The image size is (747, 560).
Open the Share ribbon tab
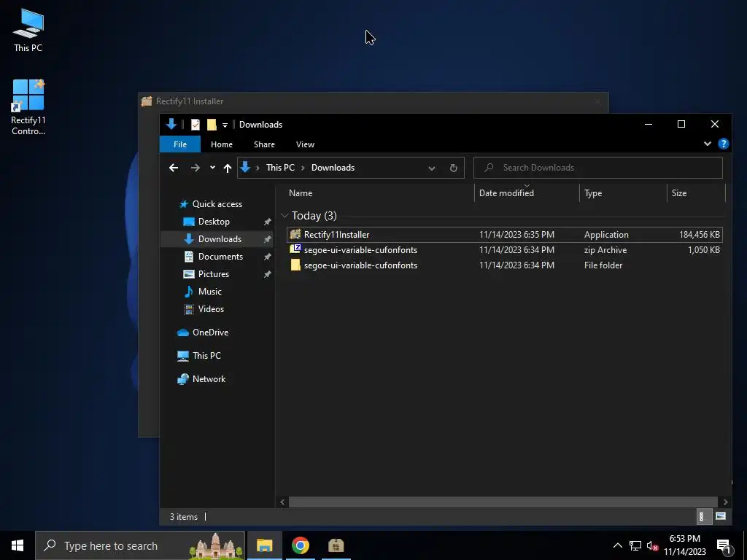(x=264, y=144)
